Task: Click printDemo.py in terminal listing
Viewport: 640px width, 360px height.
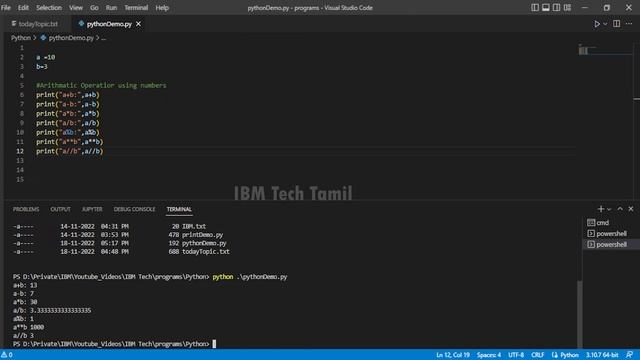Action: (202, 235)
